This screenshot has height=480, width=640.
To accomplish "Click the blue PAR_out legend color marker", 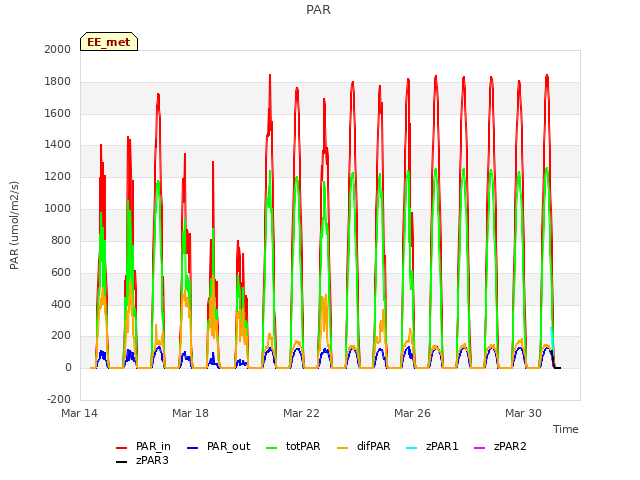I will 192,448.
